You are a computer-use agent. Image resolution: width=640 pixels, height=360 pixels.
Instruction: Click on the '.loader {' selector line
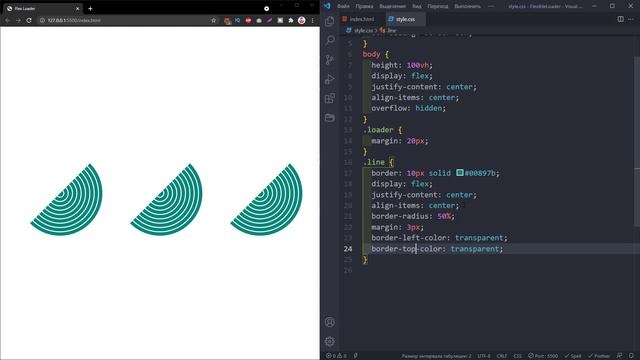pos(382,130)
